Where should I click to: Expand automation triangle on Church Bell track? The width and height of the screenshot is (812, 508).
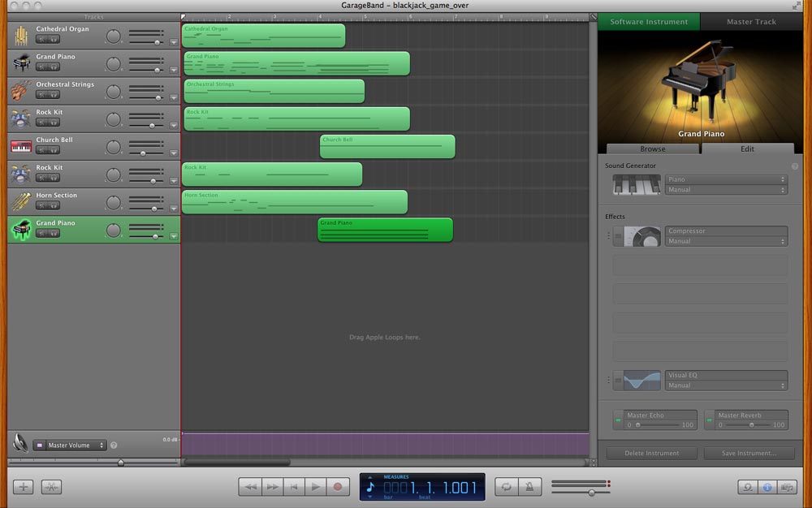pos(174,153)
